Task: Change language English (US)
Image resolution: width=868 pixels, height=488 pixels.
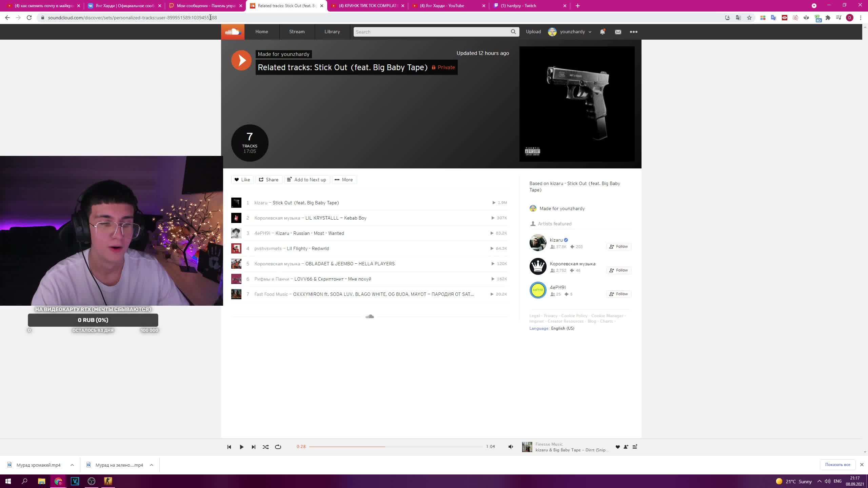Action: click(x=563, y=328)
